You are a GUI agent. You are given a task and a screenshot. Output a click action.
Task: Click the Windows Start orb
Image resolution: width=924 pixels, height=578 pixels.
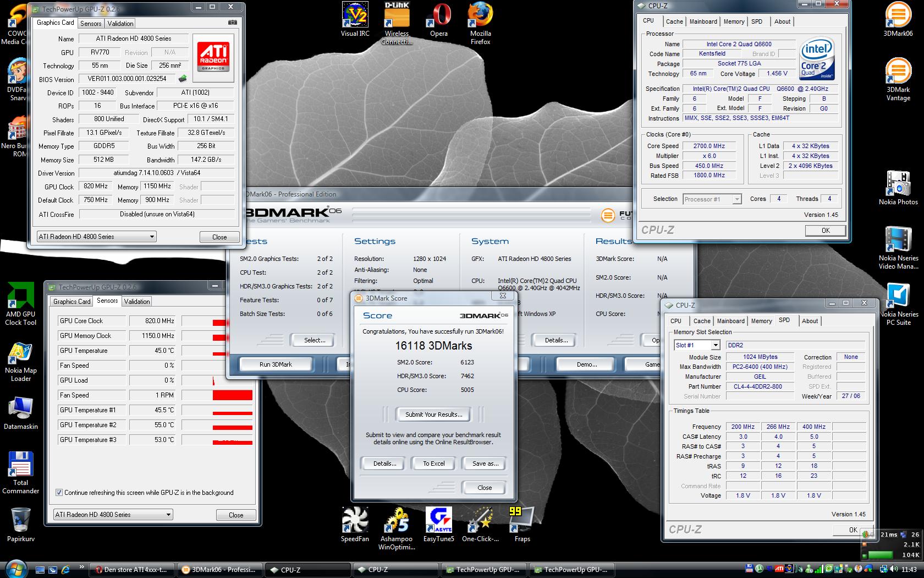coord(15,569)
